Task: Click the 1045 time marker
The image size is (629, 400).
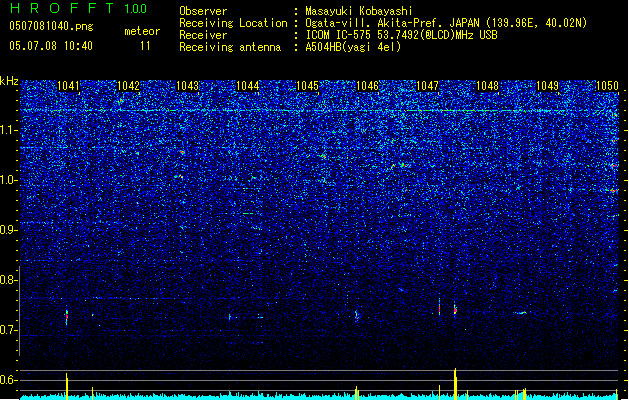Action: tap(307, 86)
